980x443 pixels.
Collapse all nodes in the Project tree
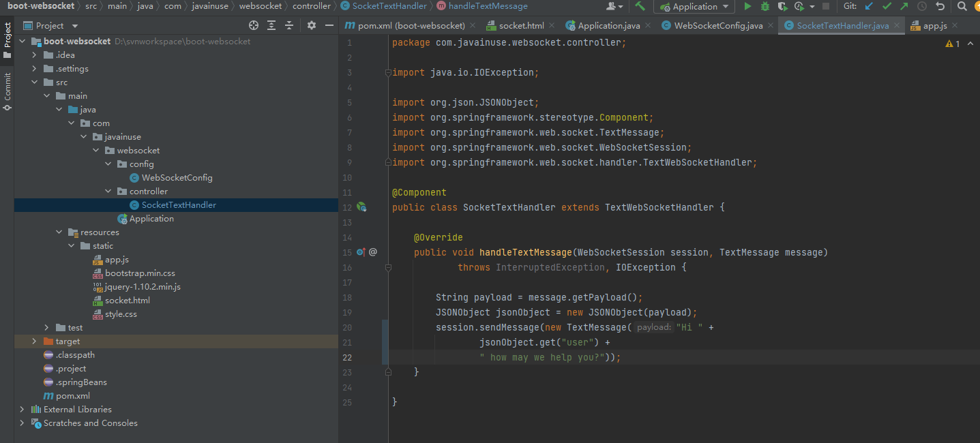pyautogui.click(x=289, y=25)
